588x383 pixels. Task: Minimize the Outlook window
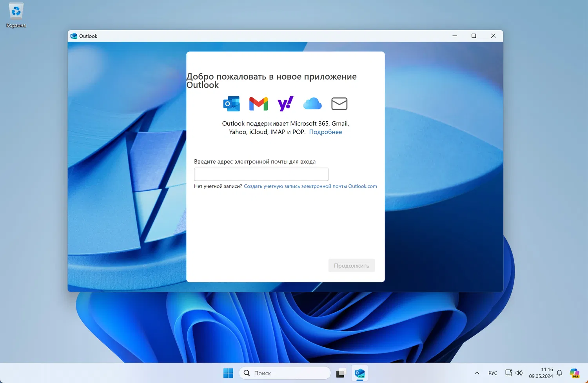pyautogui.click(x=455, y=36)
